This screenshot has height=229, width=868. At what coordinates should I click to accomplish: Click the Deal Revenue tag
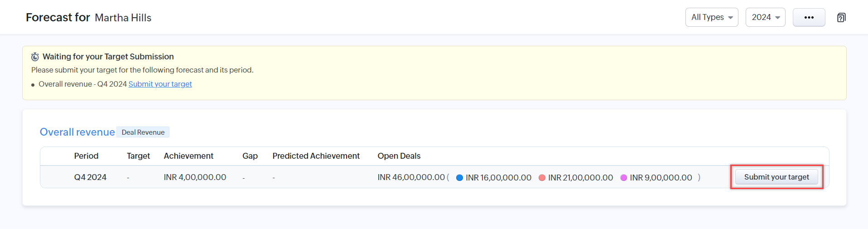pos(143,132)
